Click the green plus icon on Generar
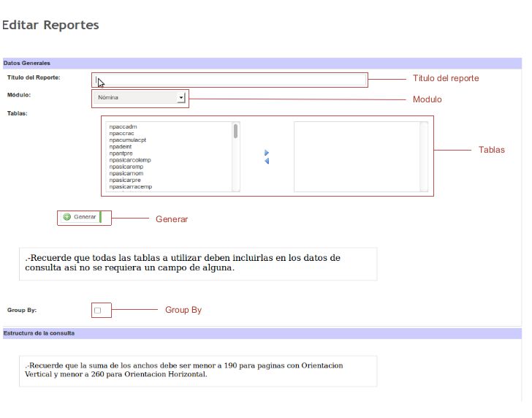This screenshot has width=532, height=418. [67, 217]
